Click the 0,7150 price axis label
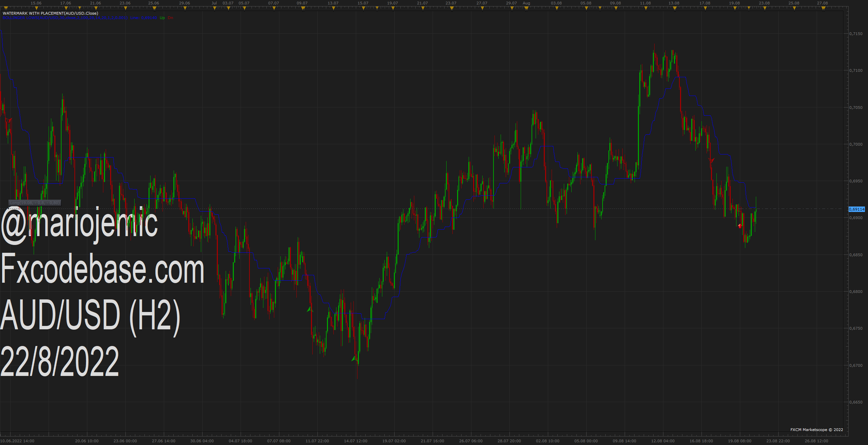Viewport: 868px width, 445px height. 856,34
